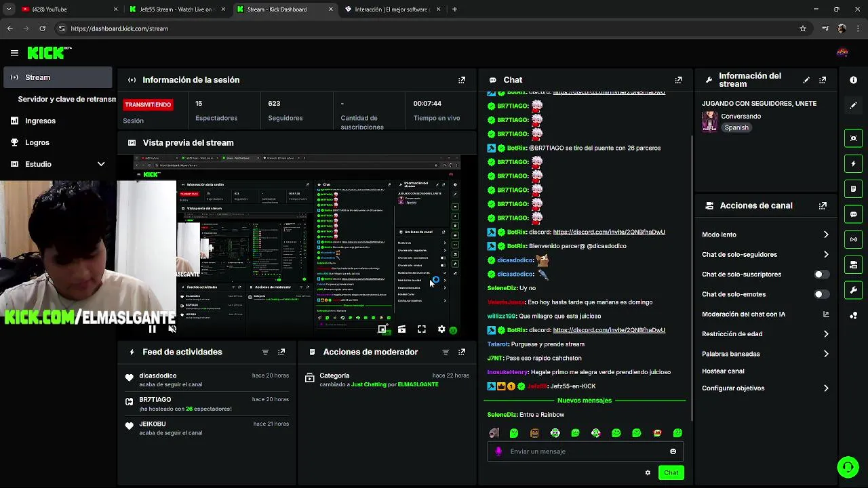The width and height of the screenshot is (868, 488).
Task: Click the Spanish language tag
Action: coord(736,127)
